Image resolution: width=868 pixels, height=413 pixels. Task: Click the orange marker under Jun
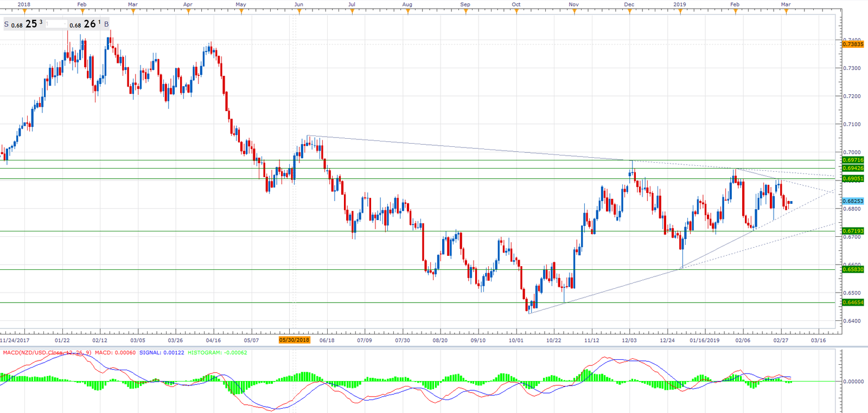[299, 11]
